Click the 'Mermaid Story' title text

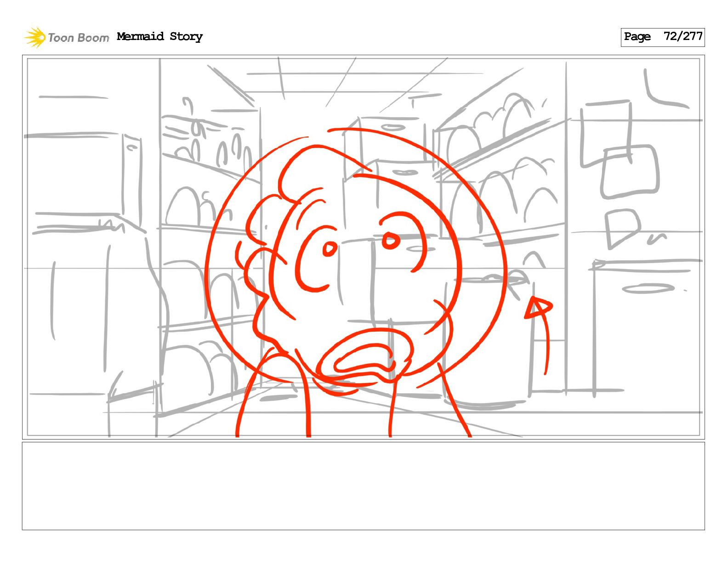point(159,36)
